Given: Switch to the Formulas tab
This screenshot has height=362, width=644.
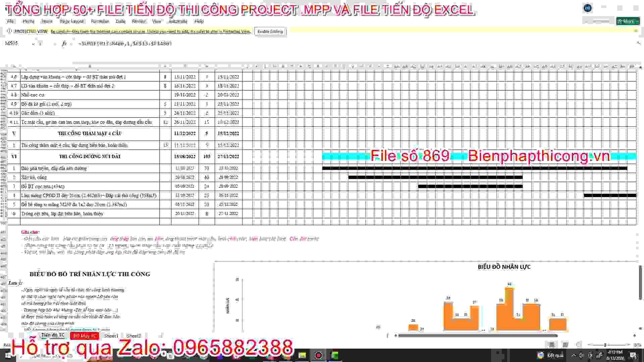Looking at the screenshot, I should tap(100, 21).
